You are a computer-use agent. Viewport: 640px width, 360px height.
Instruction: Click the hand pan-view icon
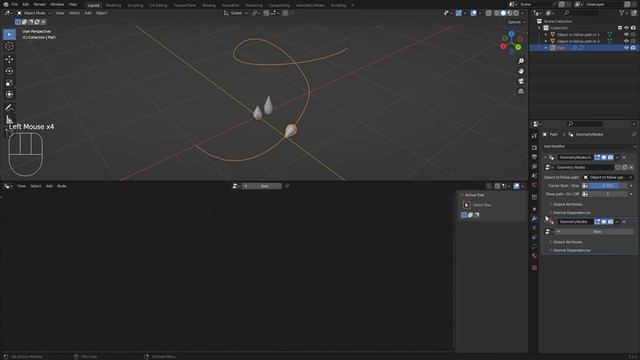click(x=521, y=71)
